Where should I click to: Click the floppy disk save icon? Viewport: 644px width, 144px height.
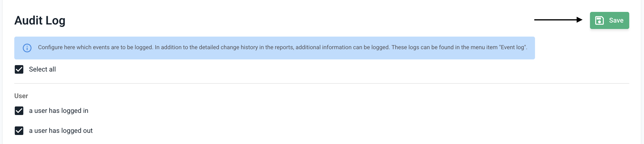pos(599,20)
